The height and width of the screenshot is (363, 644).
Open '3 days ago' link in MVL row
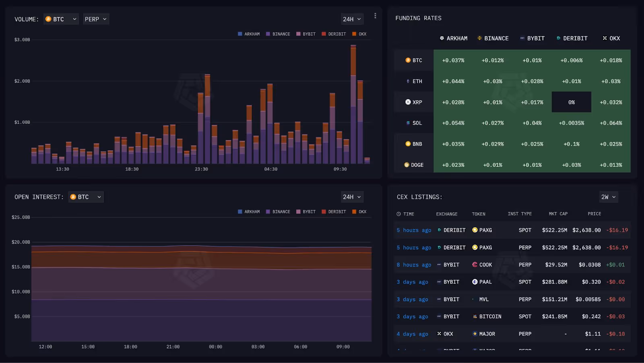click(412, 299)
